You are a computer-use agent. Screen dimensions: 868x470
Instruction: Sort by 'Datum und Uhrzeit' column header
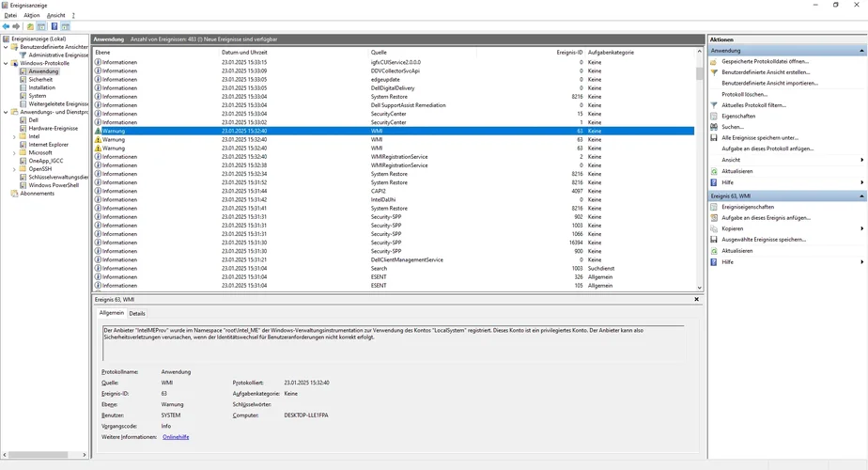pos(295,52)
